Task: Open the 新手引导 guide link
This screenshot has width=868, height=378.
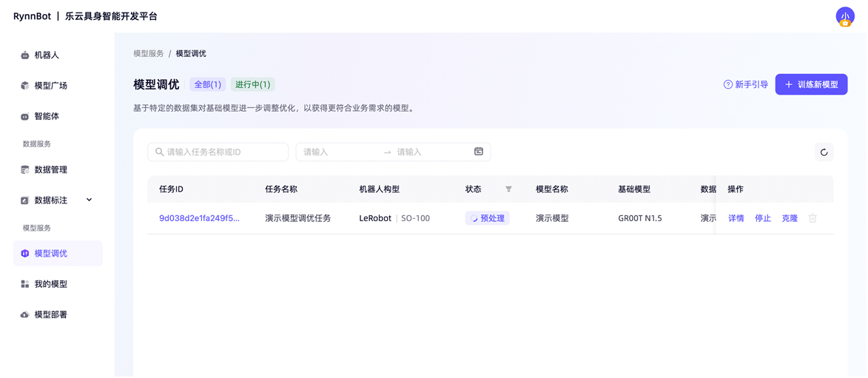Action: (746, 84)
